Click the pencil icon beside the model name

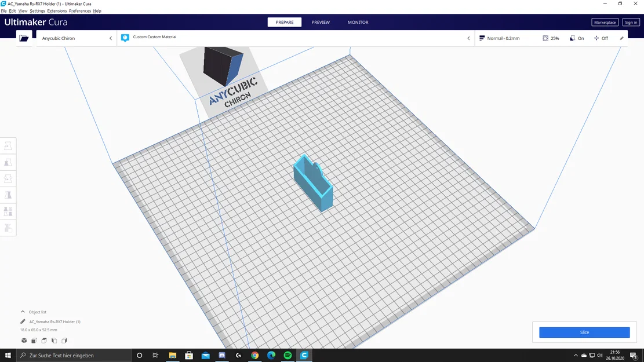pos(23,321)
